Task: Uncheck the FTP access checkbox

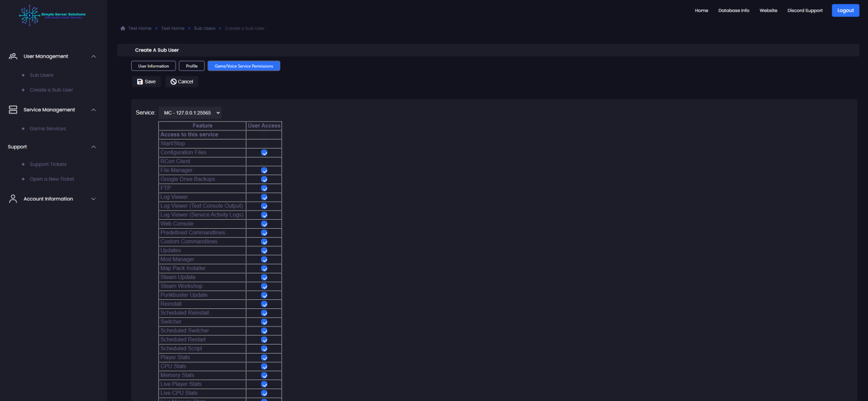Action: tap(264, 188)
